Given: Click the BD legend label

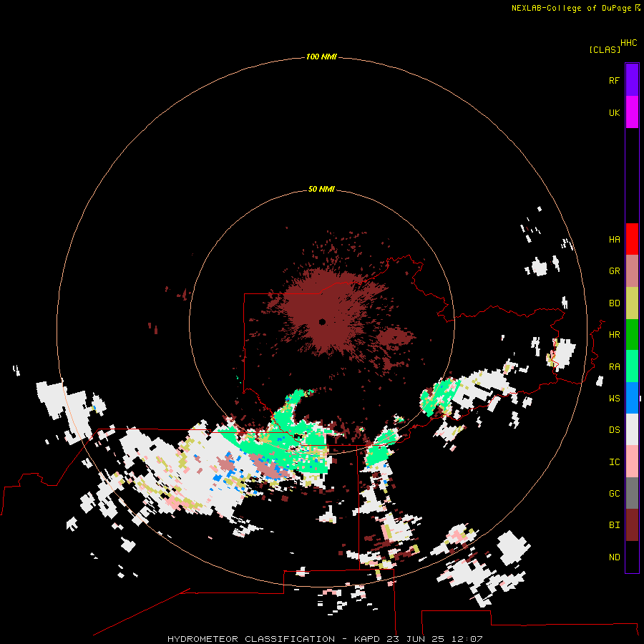Looking at the screenshot, I should (x=615, y=303).
